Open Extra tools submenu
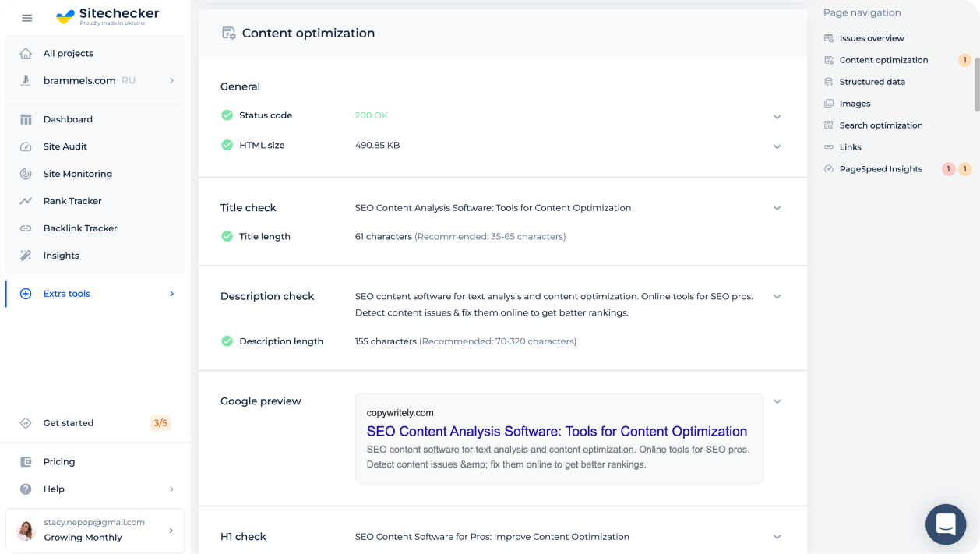Viewport: 980px width, 554px height. coord(95,294)
